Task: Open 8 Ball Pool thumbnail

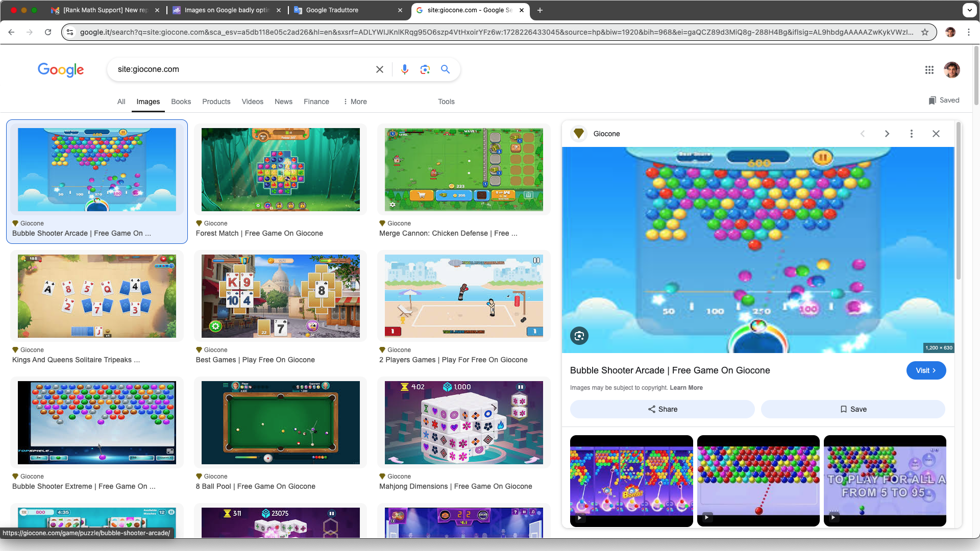Action: (x=280, y=422)
